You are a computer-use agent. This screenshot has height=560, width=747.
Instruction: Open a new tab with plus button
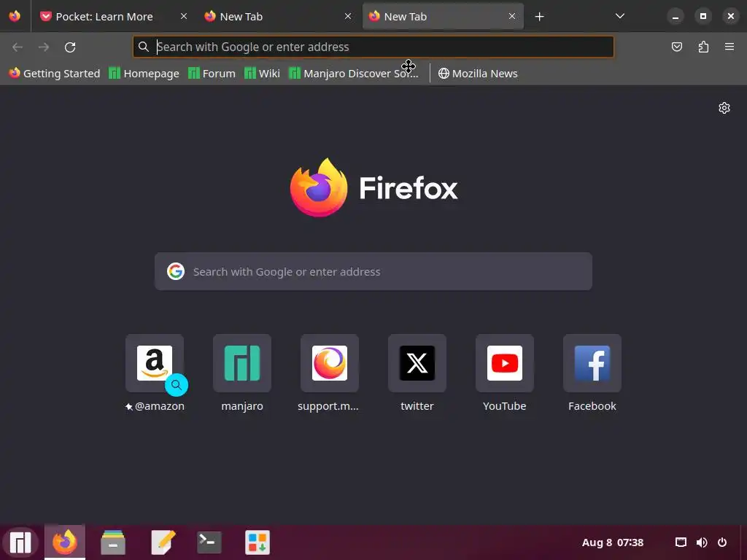(x=539, y=17)
